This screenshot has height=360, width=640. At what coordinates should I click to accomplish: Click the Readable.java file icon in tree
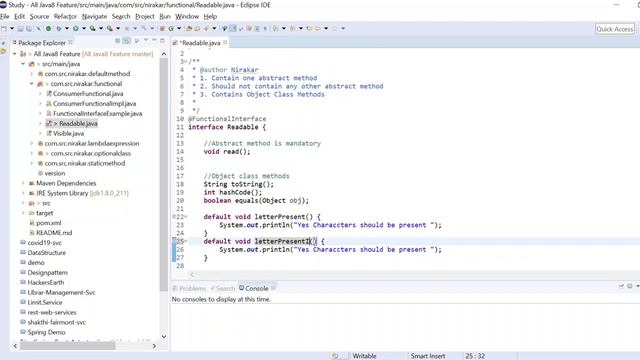tap(49, 123)
